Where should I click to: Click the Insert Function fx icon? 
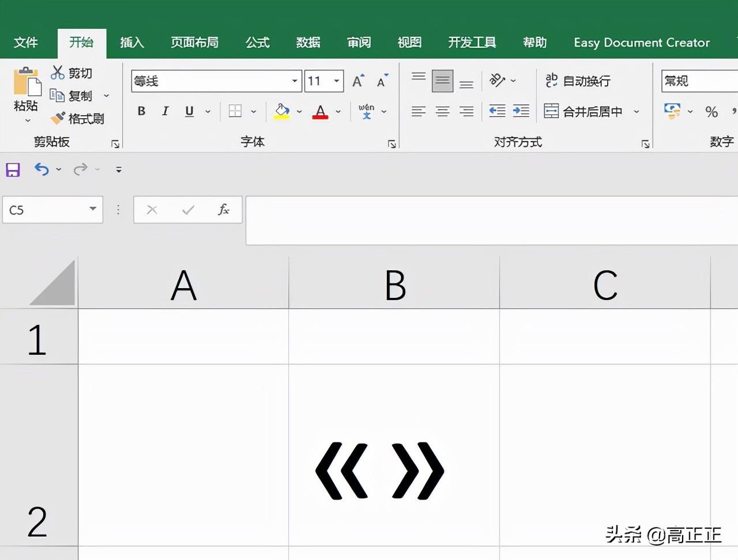(223, 210)
